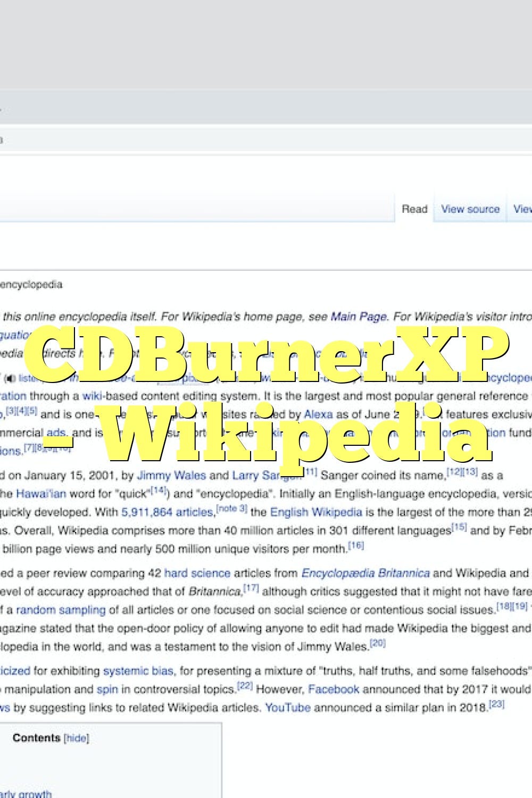532x798 pixels.
Task: Follow the spin link
Action: point(107,689)
